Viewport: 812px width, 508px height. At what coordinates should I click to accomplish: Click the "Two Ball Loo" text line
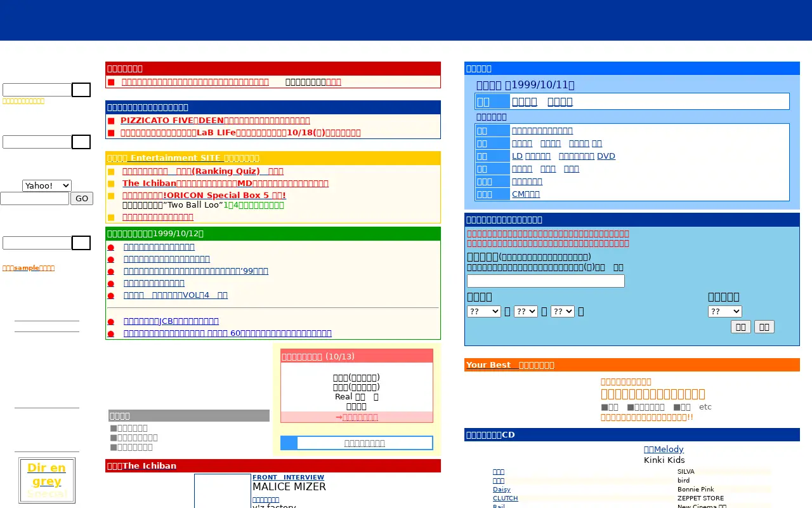point(203,205)
